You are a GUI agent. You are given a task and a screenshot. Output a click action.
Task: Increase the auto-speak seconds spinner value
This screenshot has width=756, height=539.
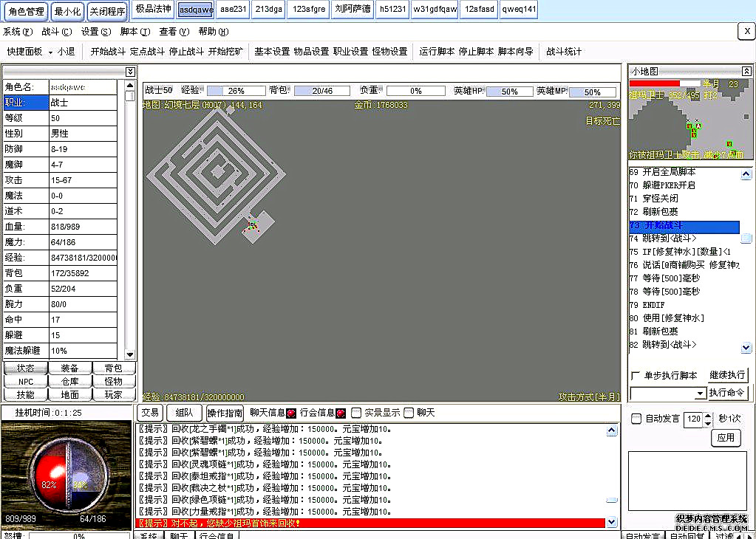pyautogui.click(x=707, y=416)
